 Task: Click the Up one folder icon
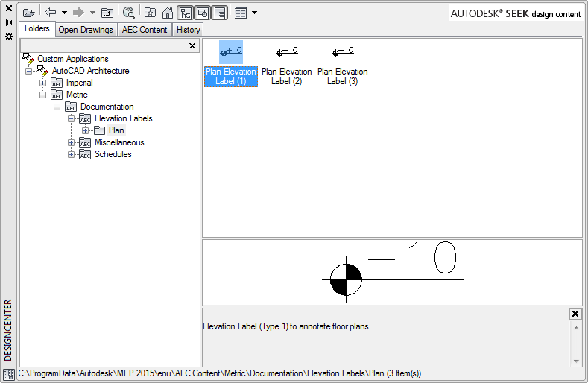[x=107, y=13]
